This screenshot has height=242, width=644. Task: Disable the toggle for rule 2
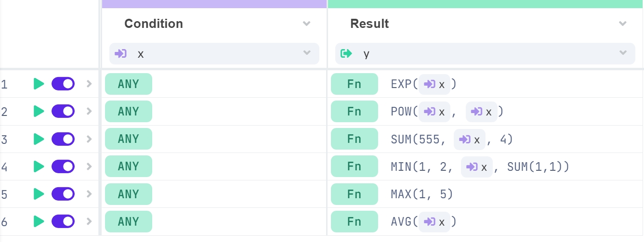[x=63, y=111]
